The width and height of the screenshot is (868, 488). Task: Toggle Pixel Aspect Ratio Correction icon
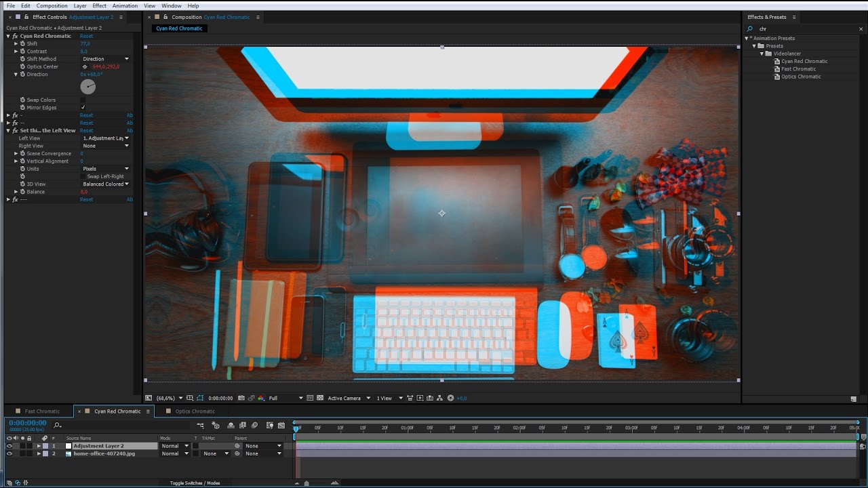pyautogui.click(x=410, y=398)
